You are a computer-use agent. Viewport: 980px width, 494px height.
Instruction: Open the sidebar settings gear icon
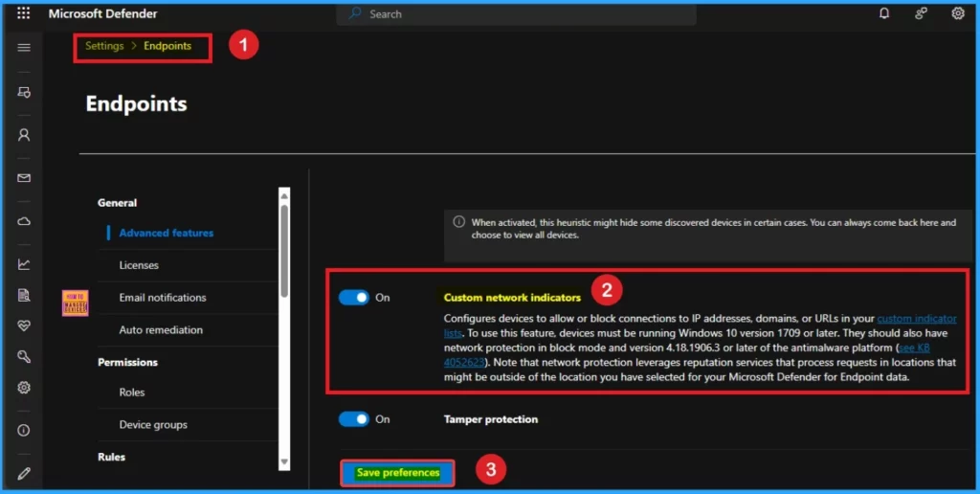point(24,388)
